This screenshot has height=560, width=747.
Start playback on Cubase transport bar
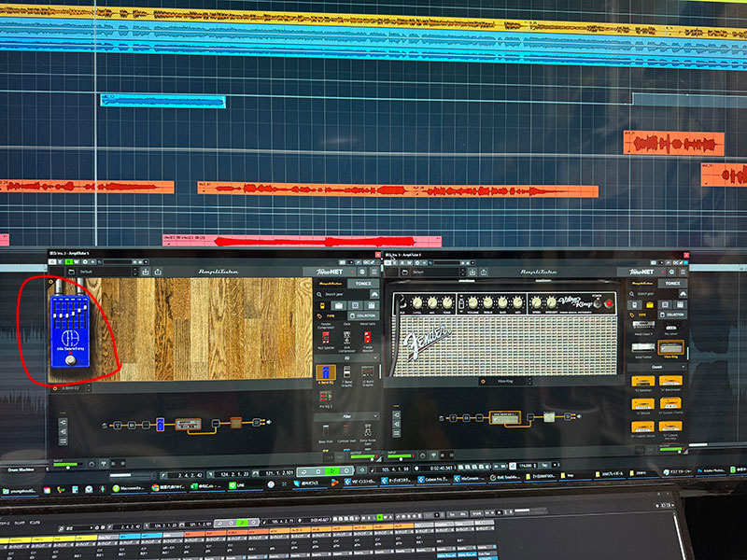click(x=331, y=471)
